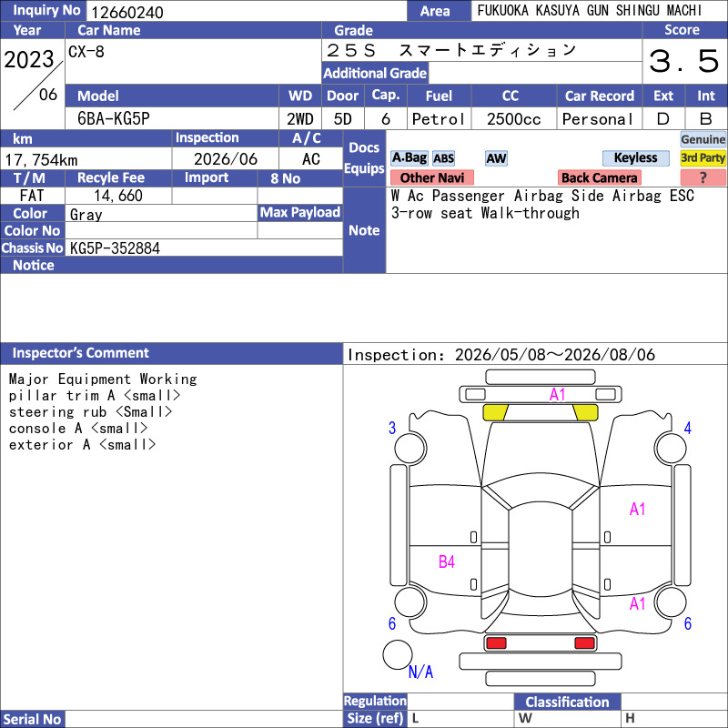728x728 pixels.
Task: Click the 2500cc engine value
Action: click(x=513, y=119)
